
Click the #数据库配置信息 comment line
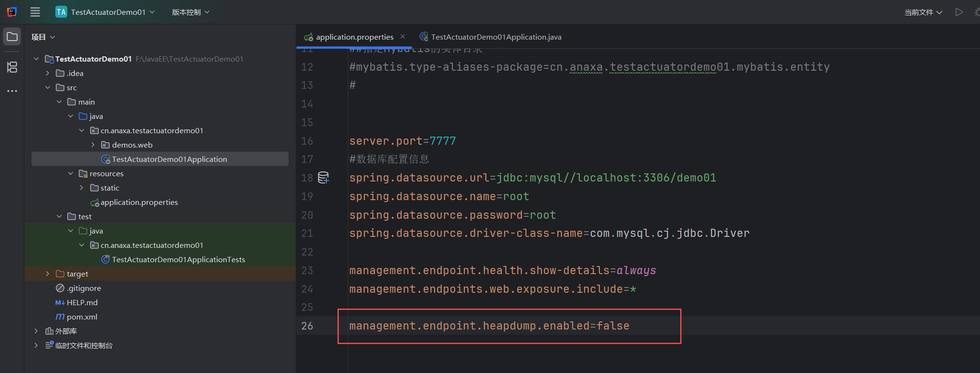click(x=389, y=159)
